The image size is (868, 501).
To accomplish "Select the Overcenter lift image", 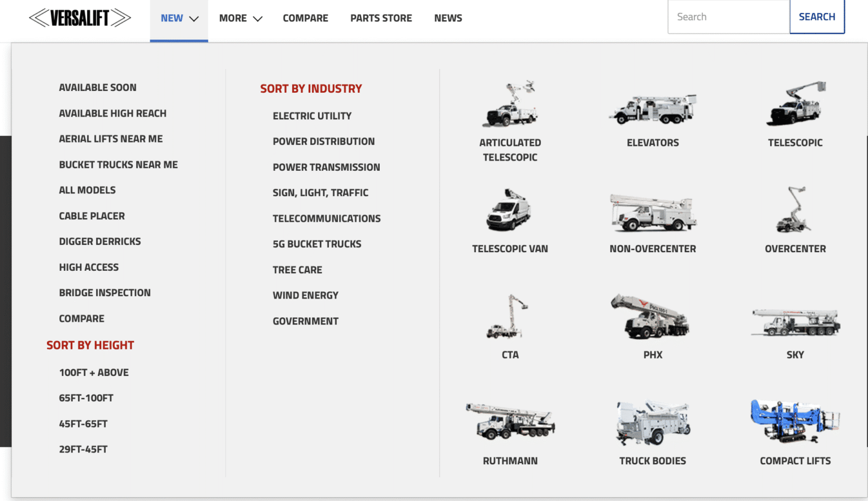I will click(x=795, y=210).
